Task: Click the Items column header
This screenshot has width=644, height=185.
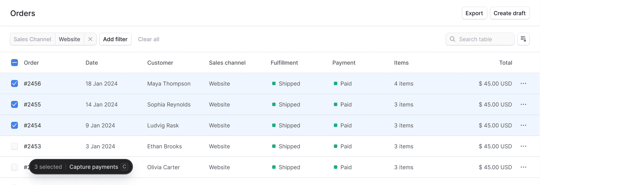Action: [401, 63]
